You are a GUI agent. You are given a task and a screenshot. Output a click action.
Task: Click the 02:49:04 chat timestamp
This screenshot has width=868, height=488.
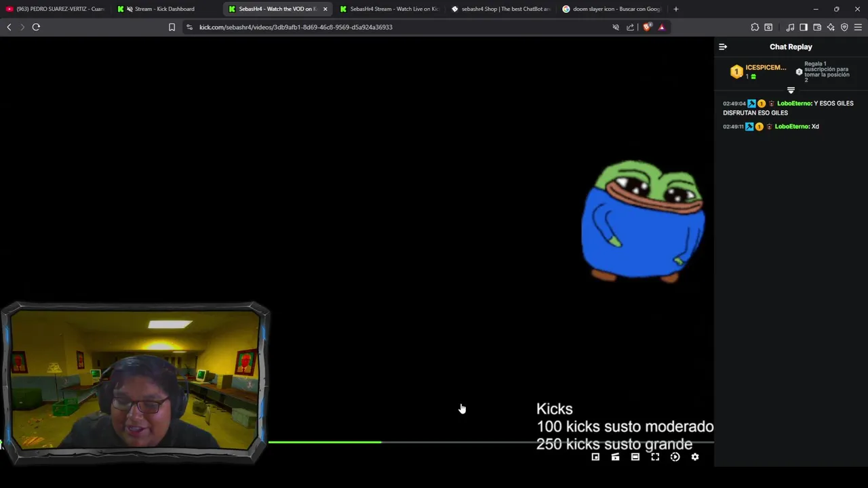coord(734,104)
